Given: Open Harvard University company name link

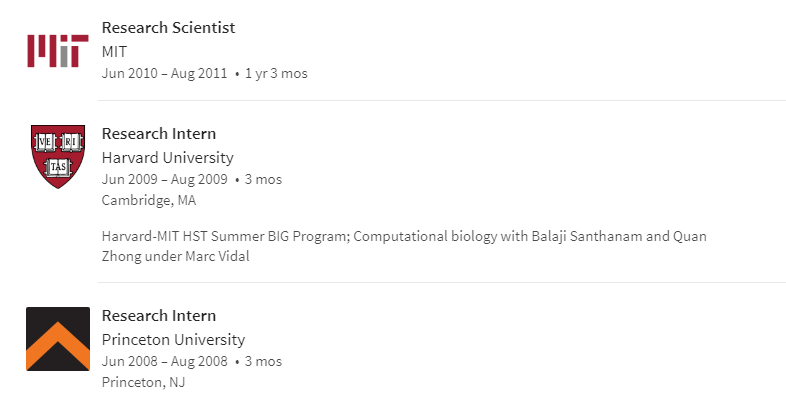Looking at the screenshot, I should click(x=167, y=157).
